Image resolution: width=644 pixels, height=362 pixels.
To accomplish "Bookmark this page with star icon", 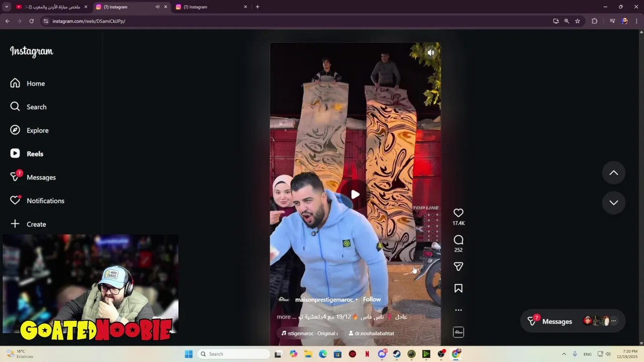I will (x=578, y=21).
